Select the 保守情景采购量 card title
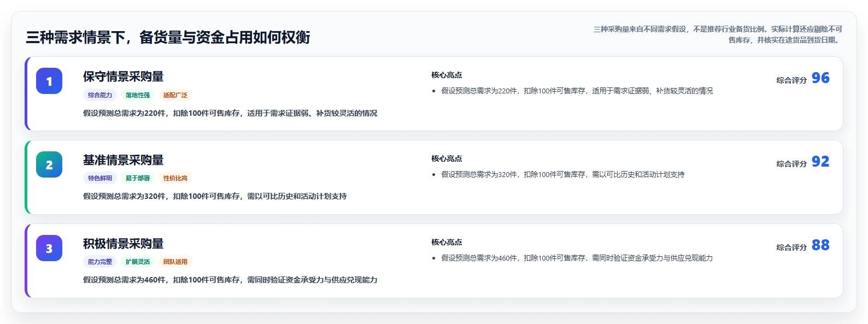Screen dimensions: 868x324 [124, 76]
